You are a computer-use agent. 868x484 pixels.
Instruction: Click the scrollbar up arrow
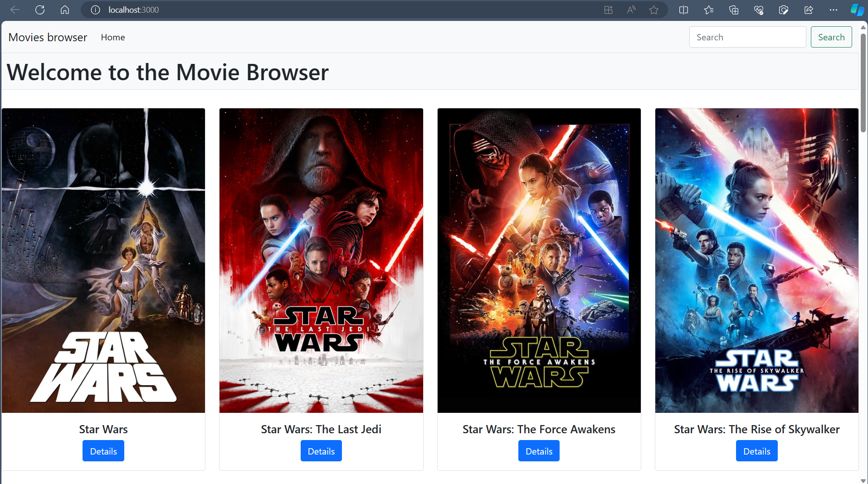pyautogui.click(x=863, y=27)
